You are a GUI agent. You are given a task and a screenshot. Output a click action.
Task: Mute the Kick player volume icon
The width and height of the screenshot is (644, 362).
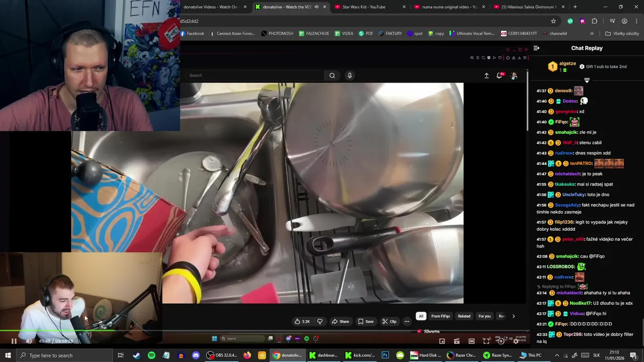coord(29,341)
